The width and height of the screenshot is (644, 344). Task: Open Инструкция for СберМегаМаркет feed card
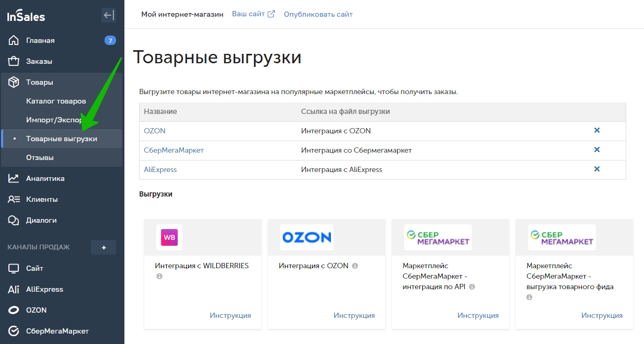602,315
